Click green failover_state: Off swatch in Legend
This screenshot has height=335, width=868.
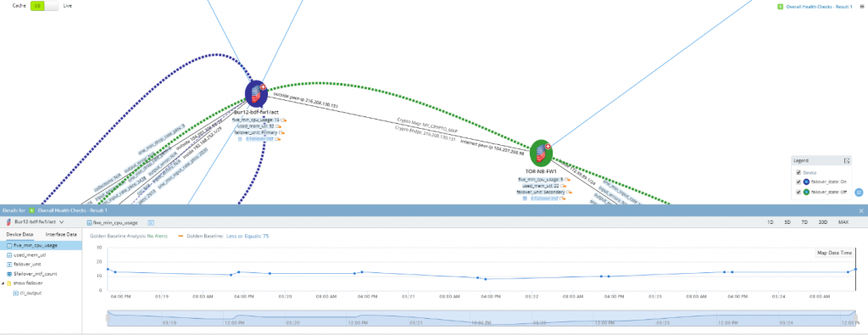[806, 192]
